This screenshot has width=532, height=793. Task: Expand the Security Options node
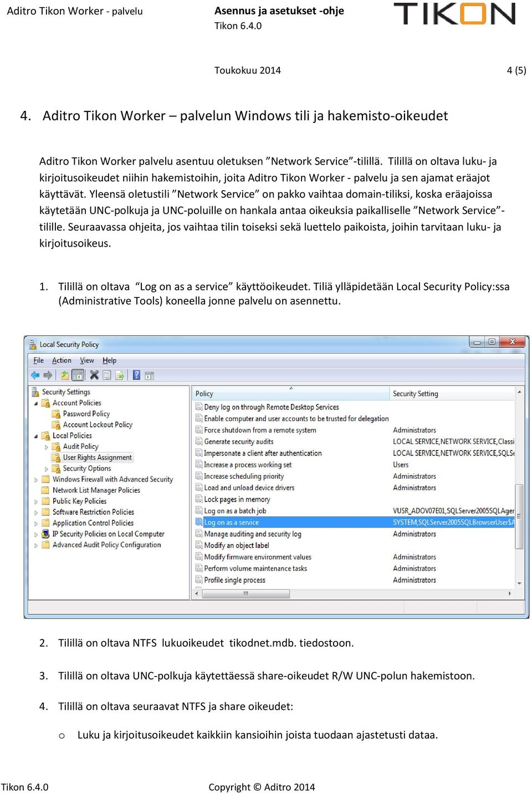coord(47,469)
